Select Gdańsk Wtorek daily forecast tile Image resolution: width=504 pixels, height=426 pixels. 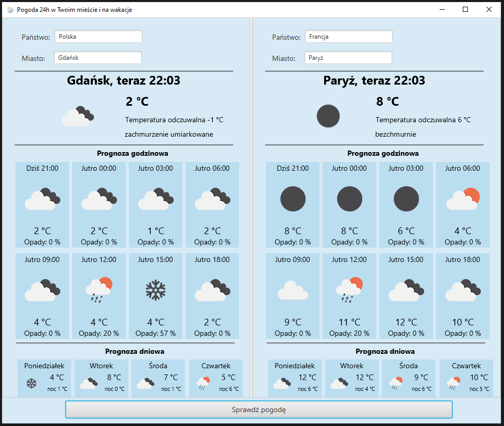point(102,378)
